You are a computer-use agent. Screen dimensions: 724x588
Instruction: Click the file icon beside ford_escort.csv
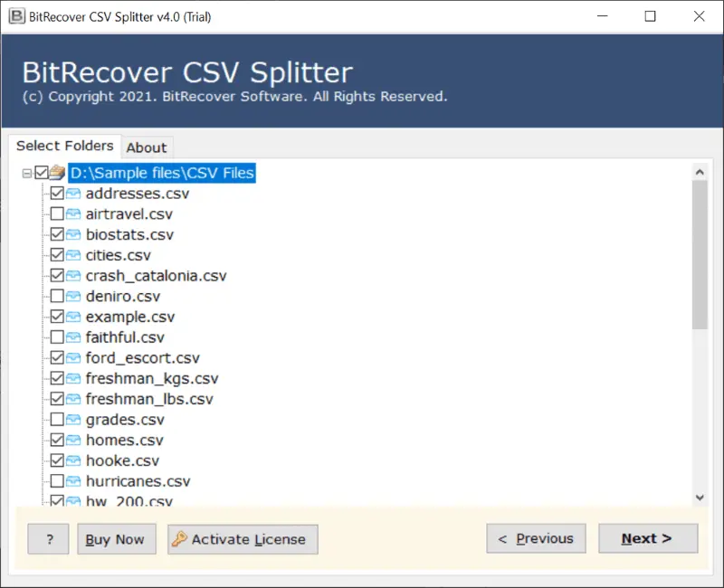coord(73,358)
